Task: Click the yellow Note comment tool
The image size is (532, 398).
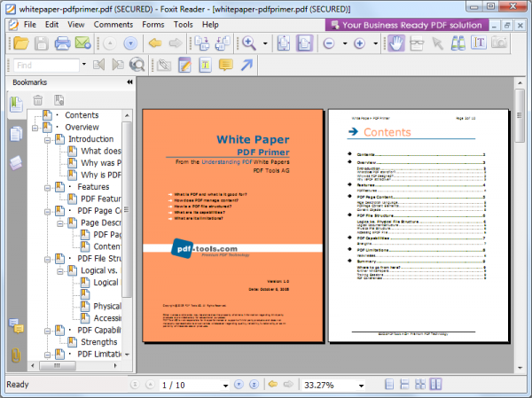Action: coord(226,65)
